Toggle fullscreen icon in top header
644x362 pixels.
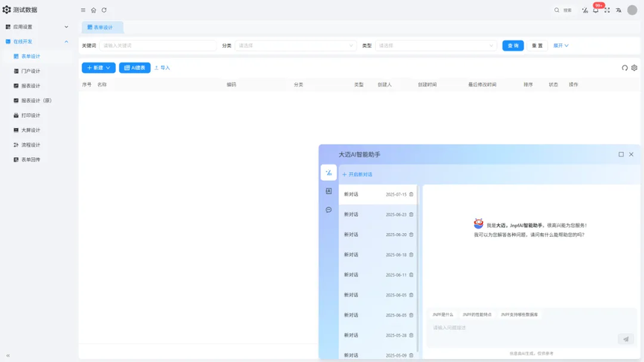coord(607,10)
